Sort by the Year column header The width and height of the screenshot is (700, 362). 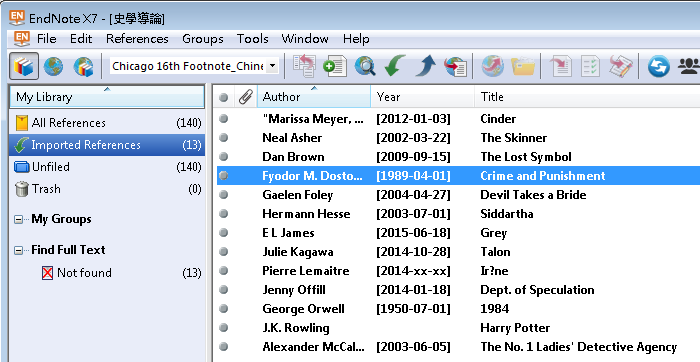pyautogui.click(x=422, y=97)
